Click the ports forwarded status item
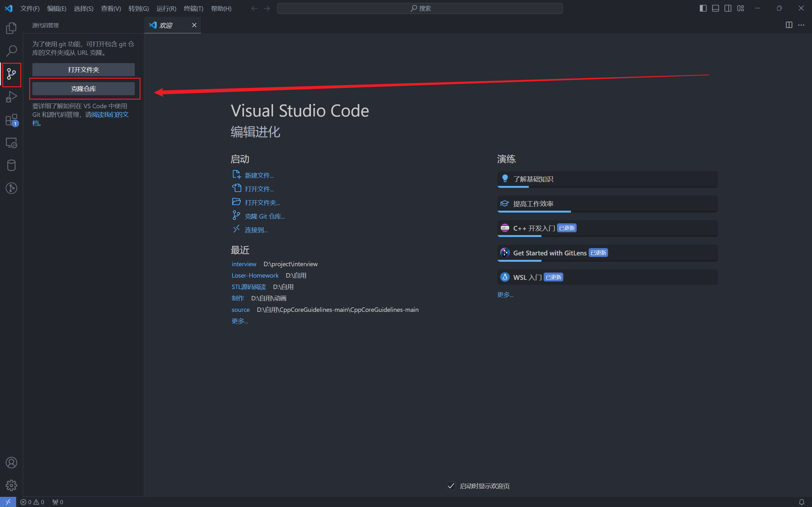 58,502
